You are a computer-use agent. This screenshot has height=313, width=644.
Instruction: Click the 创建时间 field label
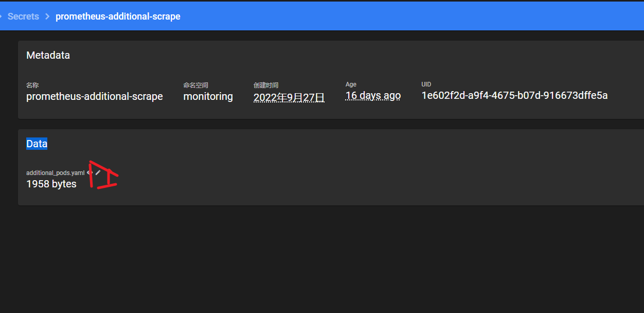pos(266,85)
